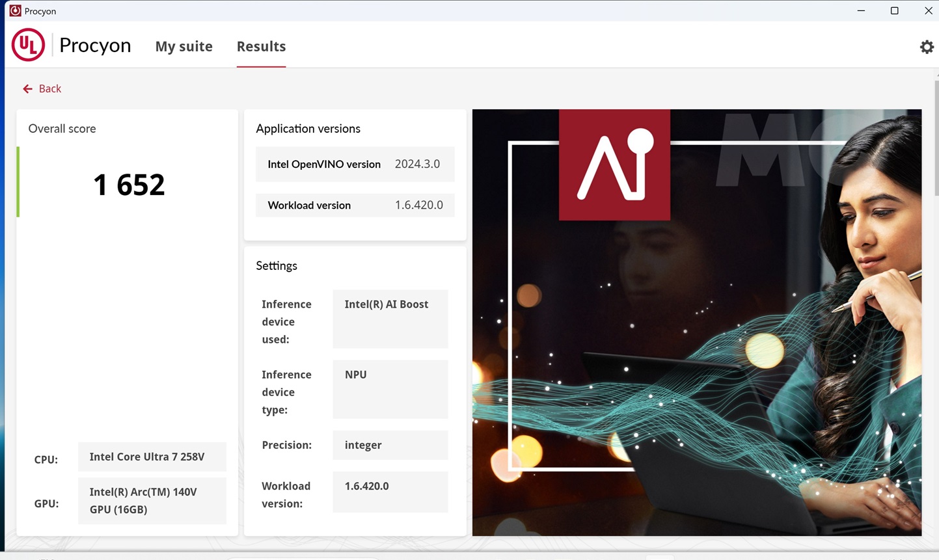Select the Intel(R) Arc(TM) 140V GPU field

(152, 501)
